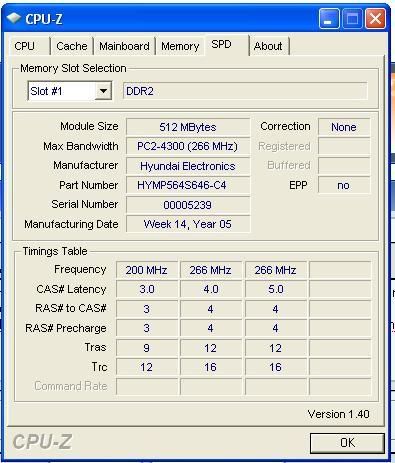Click the OK button
The width and height of the screenshot is (395, 463).
point(347,443)
